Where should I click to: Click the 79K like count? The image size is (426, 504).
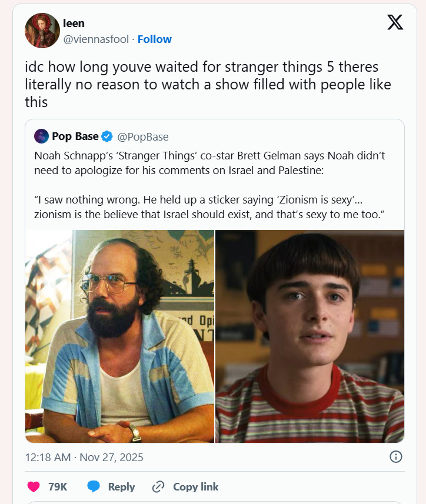(58, 486)
